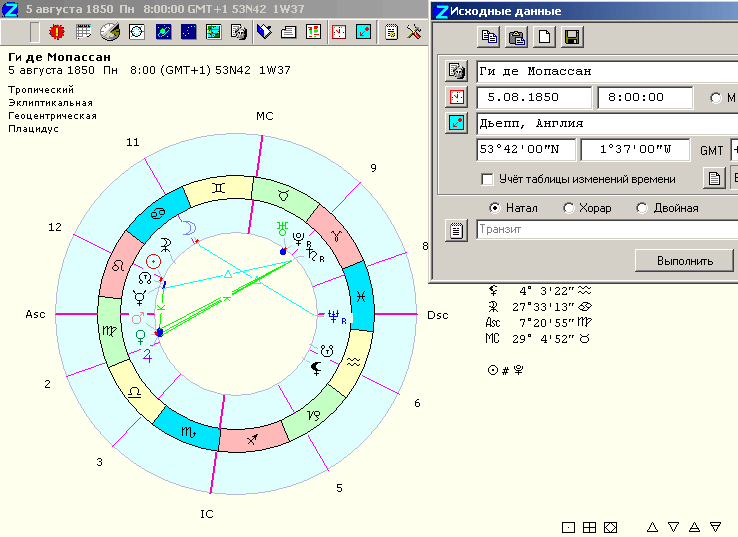Select the Натал radio button
This screenshot has width=738, height=537.
click(494, 208)
